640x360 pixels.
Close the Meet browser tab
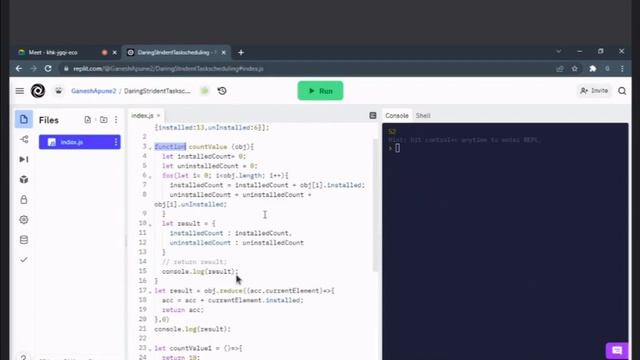tap(115, 52)
